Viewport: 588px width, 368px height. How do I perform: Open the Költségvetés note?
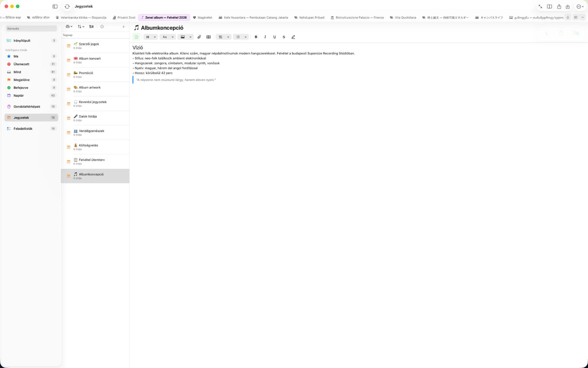95,147
